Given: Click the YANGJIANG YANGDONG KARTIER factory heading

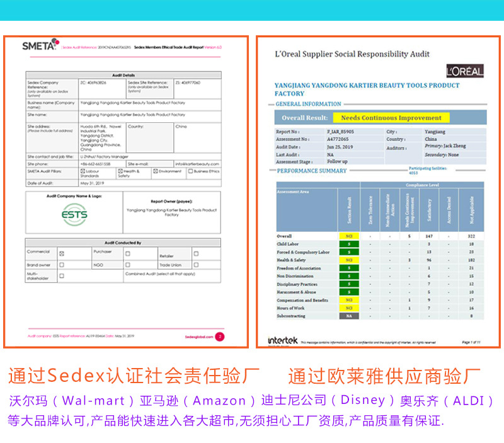Looking at the screenshot, I should [x=367, y=89].
